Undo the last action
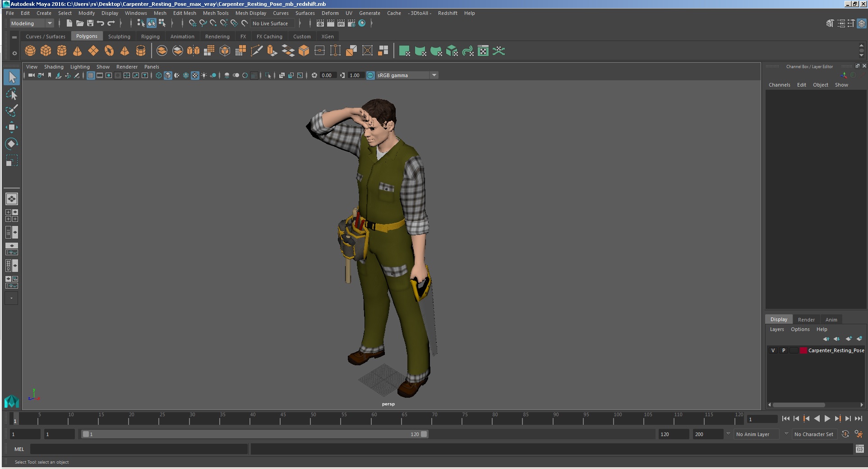The height and width of the screenshot is (469, 868). pos(101,23)
